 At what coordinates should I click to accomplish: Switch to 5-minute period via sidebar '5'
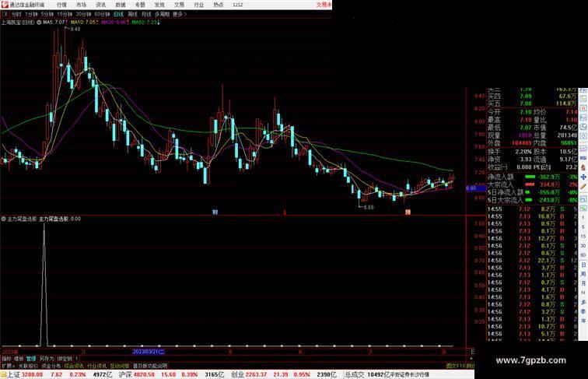pos(583,227)
